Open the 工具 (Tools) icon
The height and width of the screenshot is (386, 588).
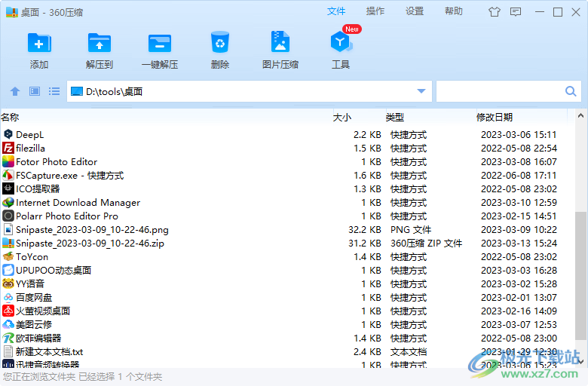(x=341, y=42)
